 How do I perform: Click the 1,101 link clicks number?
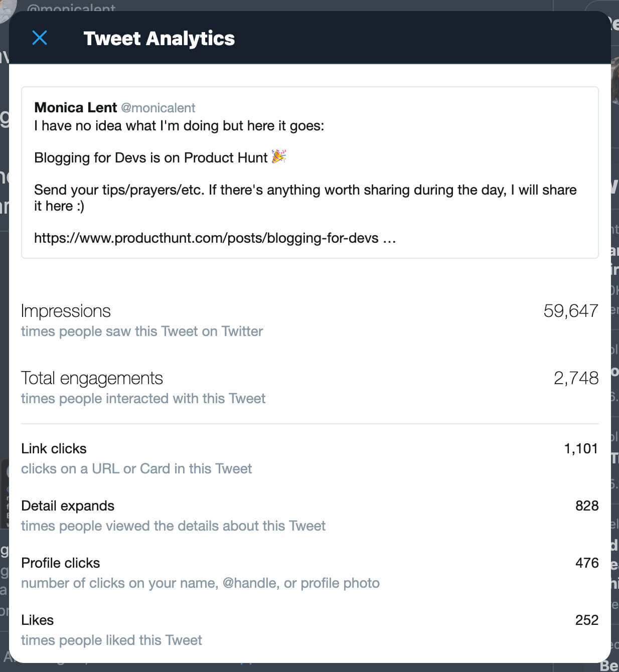tap(581, 448)
